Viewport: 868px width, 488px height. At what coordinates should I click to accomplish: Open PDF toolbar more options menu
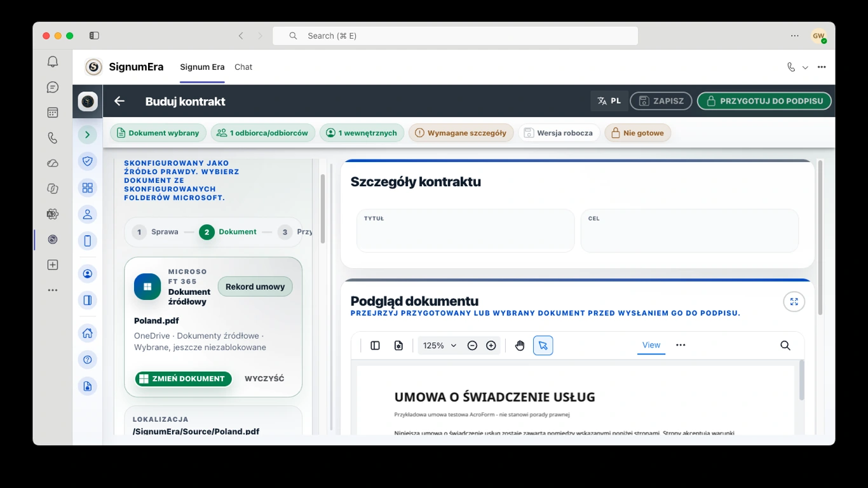(x=681, y=345)
